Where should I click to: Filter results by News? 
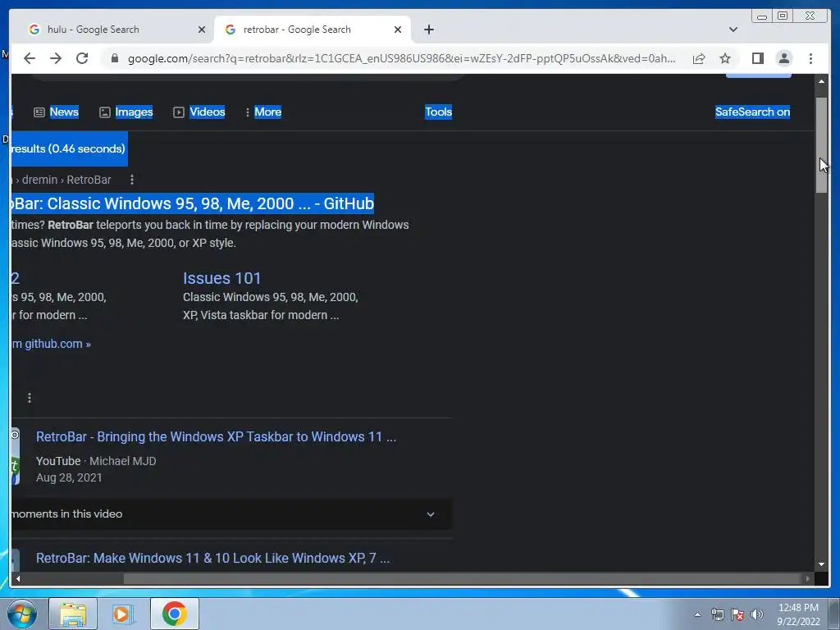57,112
